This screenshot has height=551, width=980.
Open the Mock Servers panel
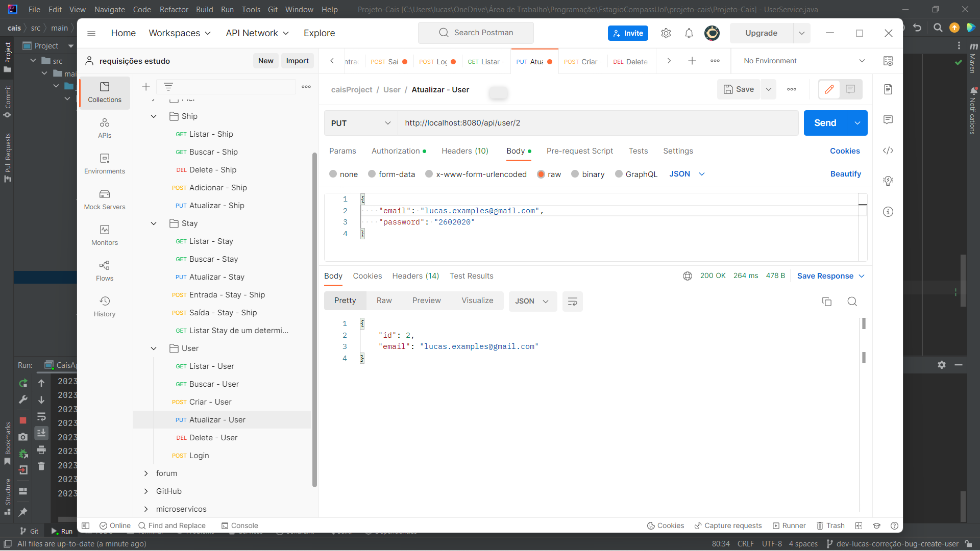click(x=104, y=199)
